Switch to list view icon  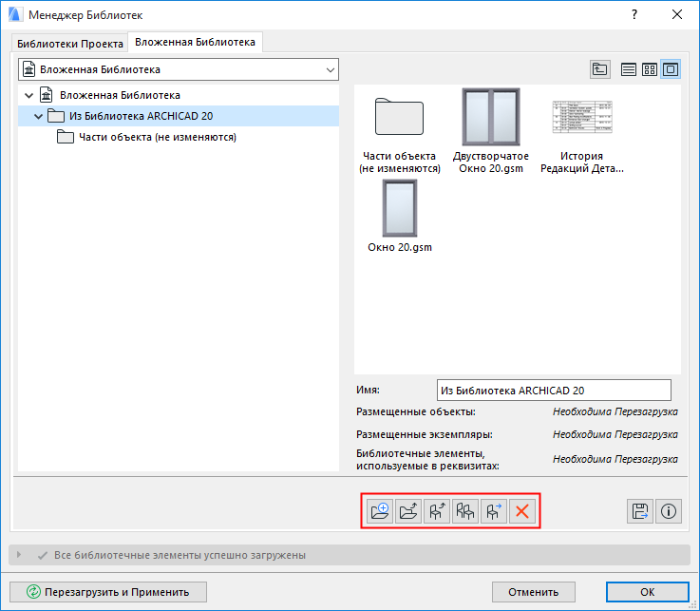point(629,69)
